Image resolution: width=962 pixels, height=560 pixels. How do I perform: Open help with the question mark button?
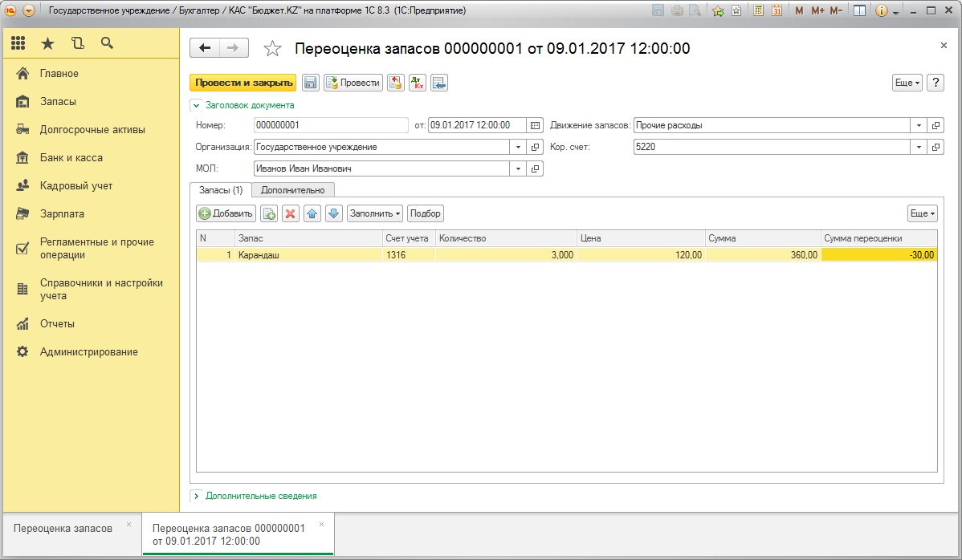(x=935, y=83)
